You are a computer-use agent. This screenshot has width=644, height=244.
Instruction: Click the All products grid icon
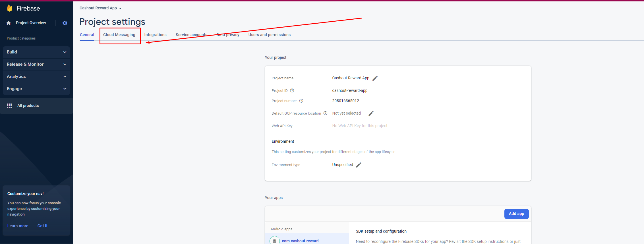9,106
